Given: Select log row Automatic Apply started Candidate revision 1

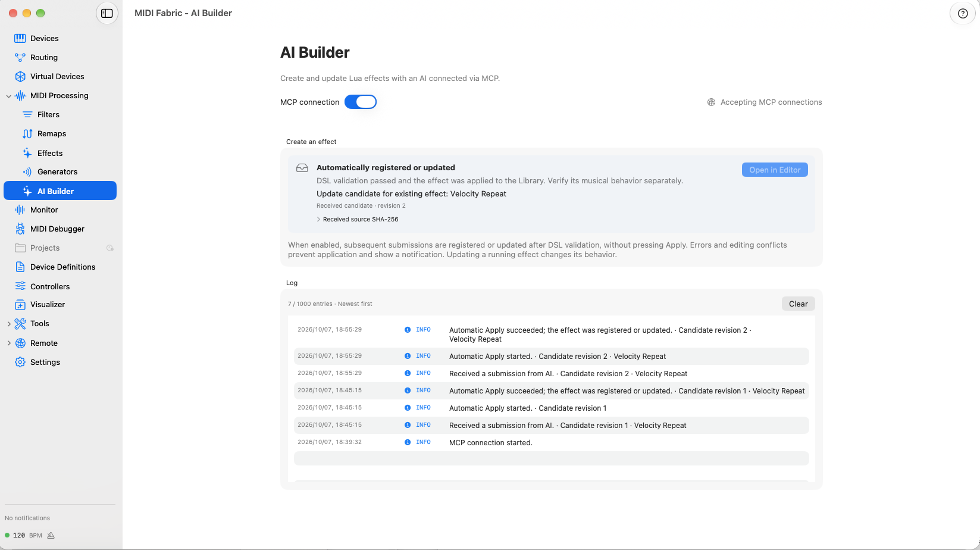Looking at the screenshot, I should tap(552, 408).
